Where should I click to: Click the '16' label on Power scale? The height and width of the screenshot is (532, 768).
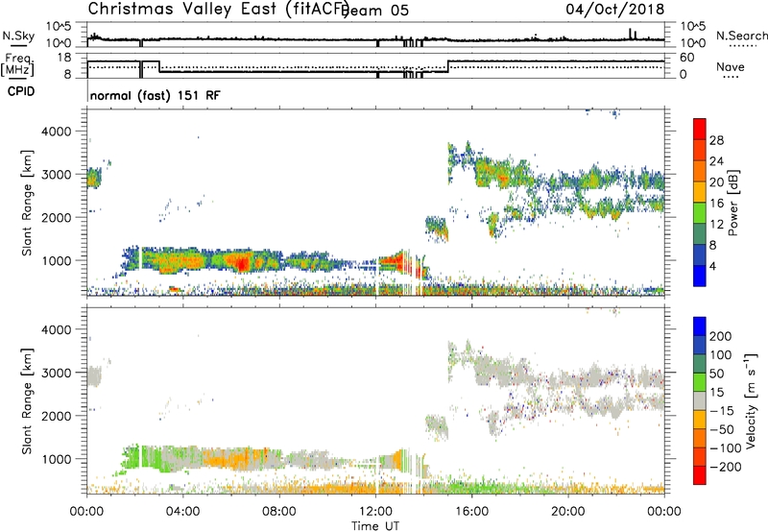coord(716,204)
